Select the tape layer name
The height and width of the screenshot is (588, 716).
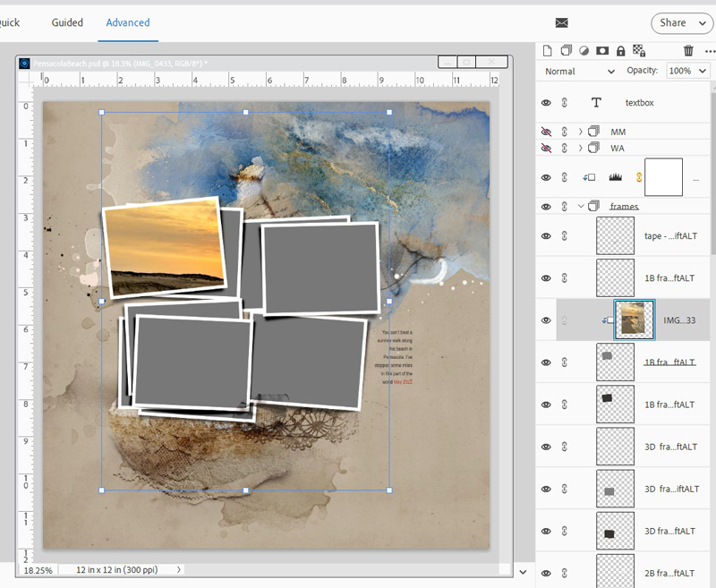click(x=670, y=236)
